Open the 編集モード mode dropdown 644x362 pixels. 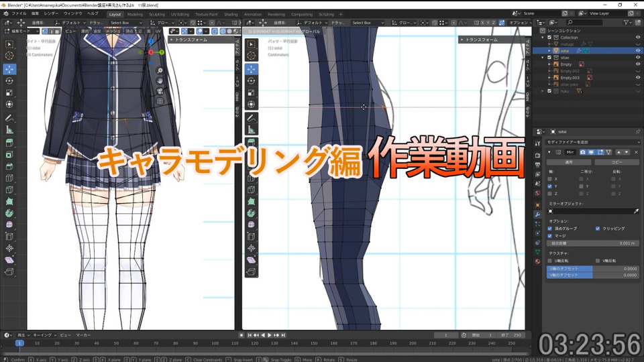pyautogui.click(x=21, y=32)
